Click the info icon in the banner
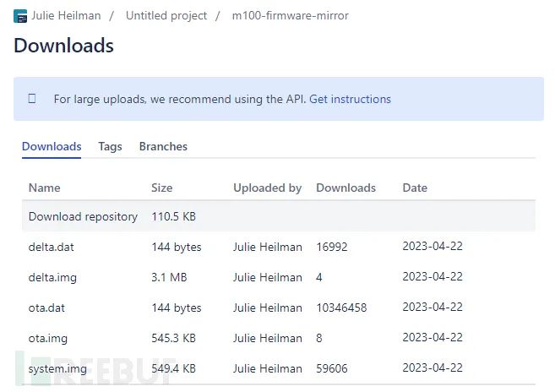Screen dimensions: 555x392 tap(32, 99)
